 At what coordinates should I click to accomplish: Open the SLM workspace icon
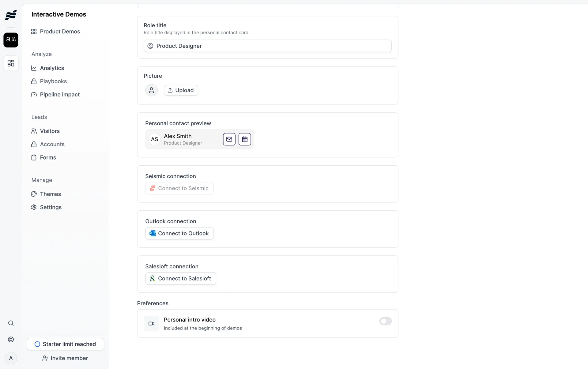11,40
